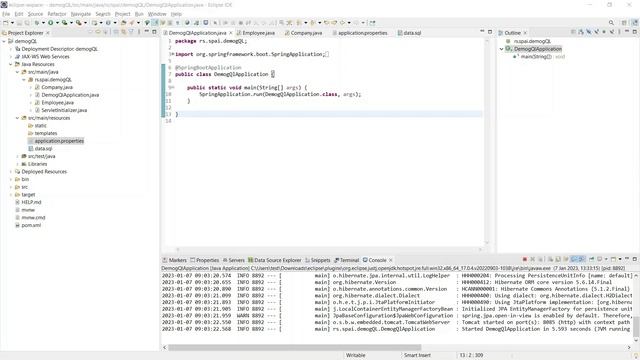Collapse the demoQL project node

(4, 41)
